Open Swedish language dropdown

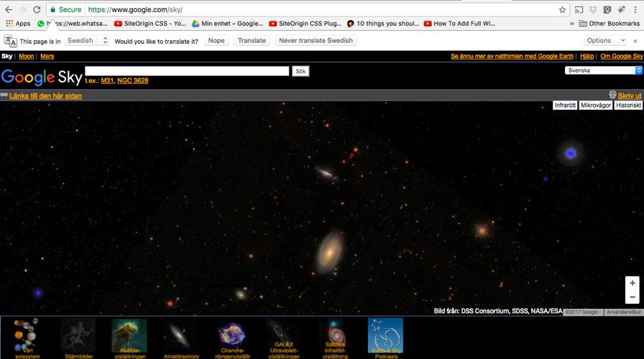coord(88,40)
